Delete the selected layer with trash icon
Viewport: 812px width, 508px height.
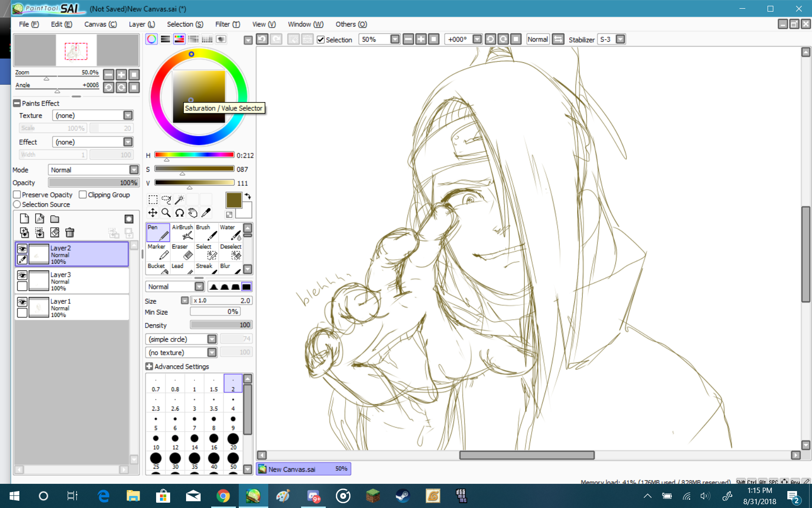70,233
